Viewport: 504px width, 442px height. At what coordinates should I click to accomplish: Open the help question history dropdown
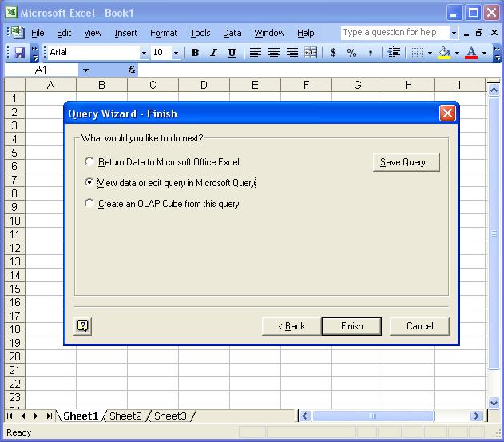[454, 33]
